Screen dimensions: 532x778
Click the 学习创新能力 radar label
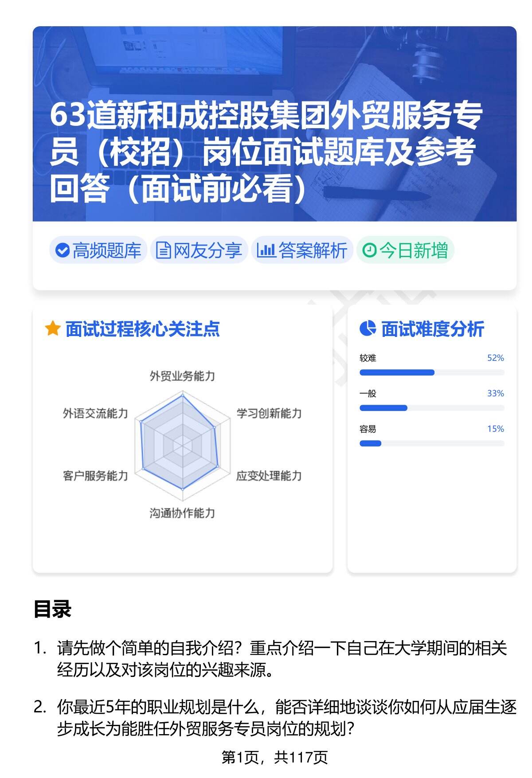[x=269, y=414]
